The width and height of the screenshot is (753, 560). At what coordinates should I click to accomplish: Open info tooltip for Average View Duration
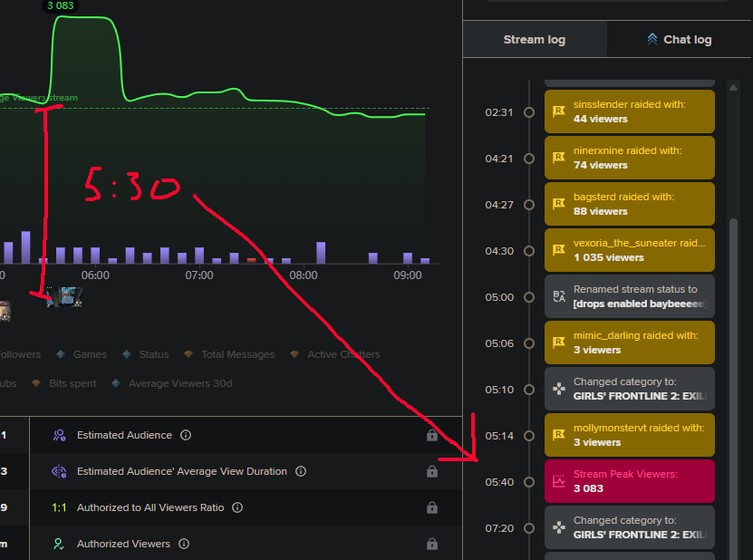tap(301, 471)
